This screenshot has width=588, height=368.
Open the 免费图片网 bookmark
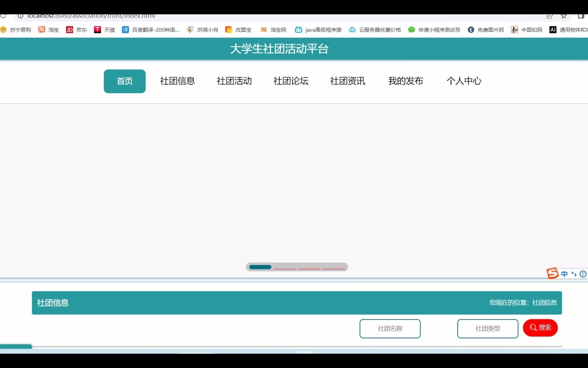click(486, 30)
